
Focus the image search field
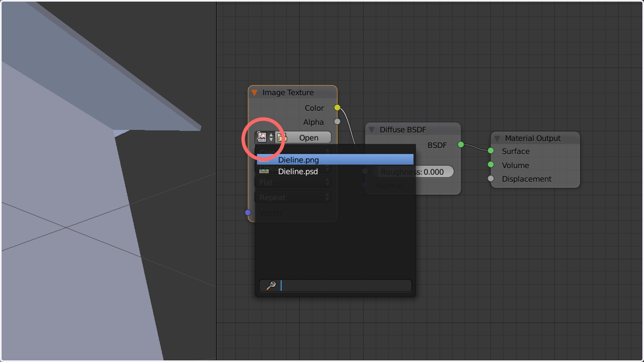click(x=335, y=285)
